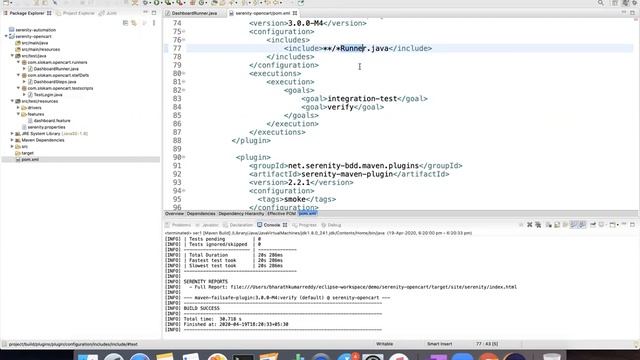This screenshot has height=360, width=640.
Task: Expand the drivers folder
Action: 18,108
